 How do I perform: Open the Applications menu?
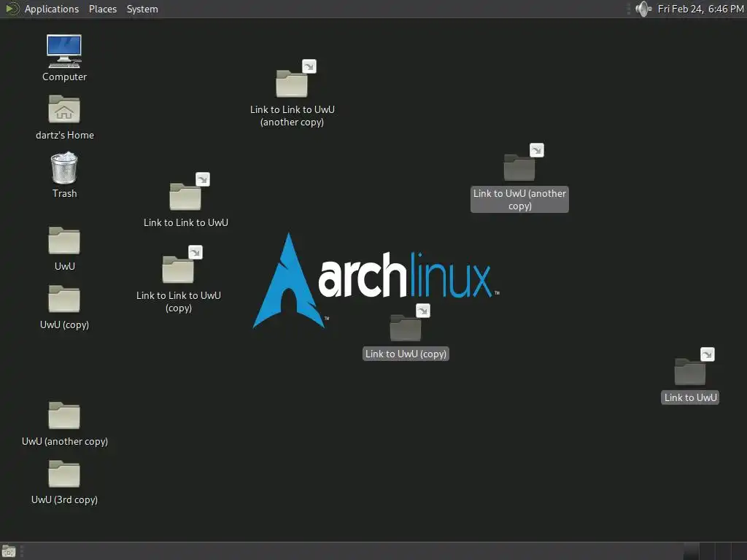tap(52, 9)
